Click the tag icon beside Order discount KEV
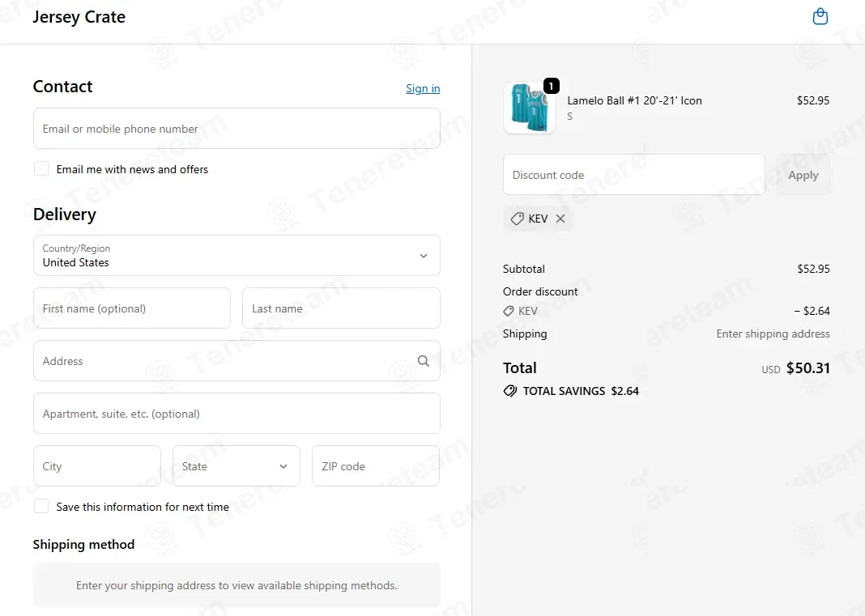Viewport: 865px width, 616px height. click(509, 311)
